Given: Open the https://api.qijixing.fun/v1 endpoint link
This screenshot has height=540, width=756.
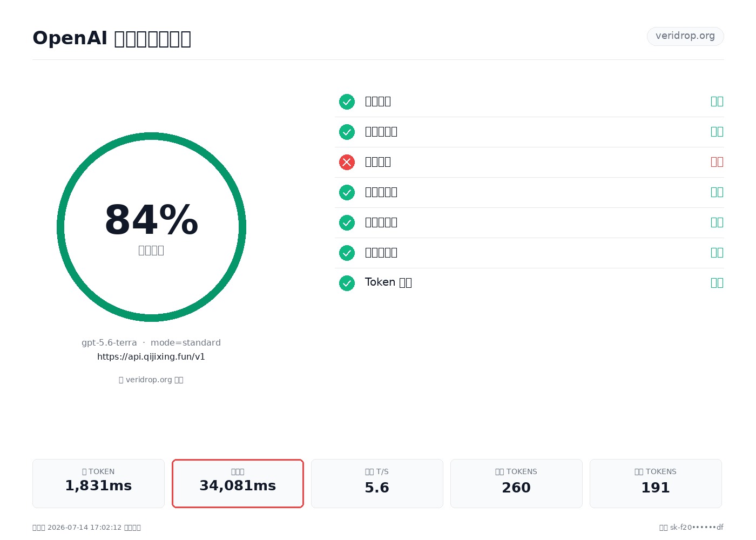Looking at the screenshot, I should pos(151,356).
